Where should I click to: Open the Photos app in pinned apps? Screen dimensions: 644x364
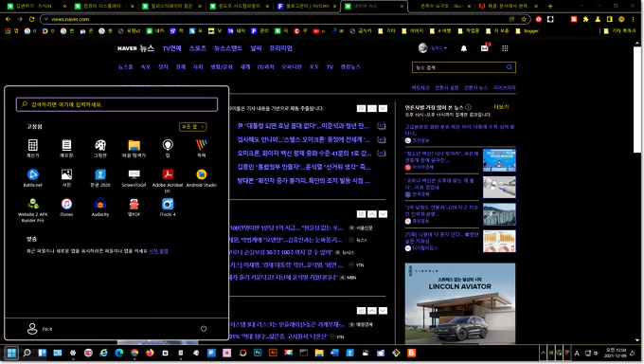(x=66, y=177)
